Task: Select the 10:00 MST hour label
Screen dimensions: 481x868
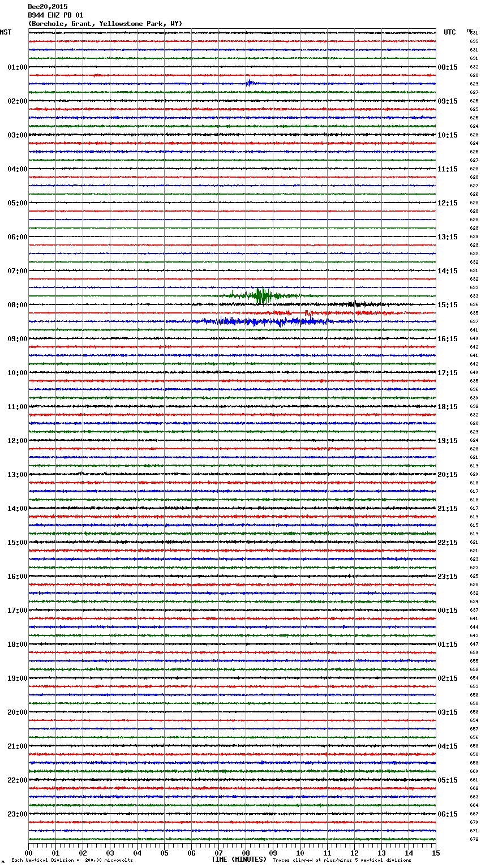Action: pyautogui.click(x=18, y=373)
